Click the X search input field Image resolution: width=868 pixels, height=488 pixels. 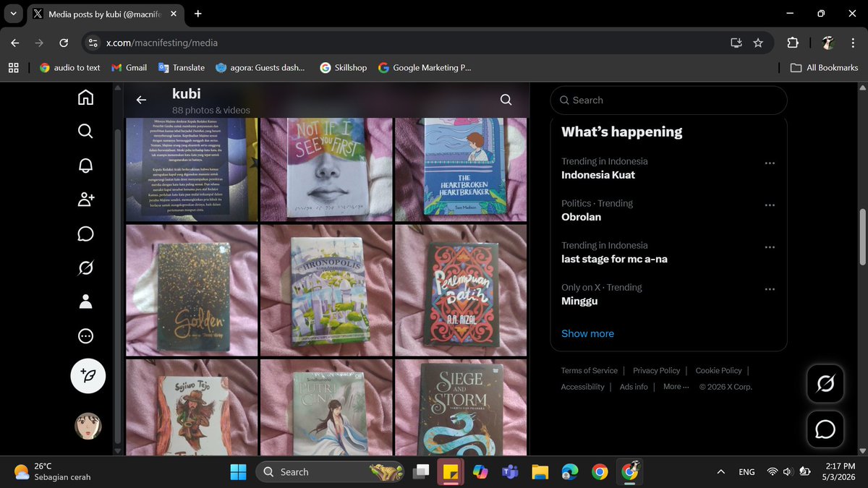tap(668, 100)
